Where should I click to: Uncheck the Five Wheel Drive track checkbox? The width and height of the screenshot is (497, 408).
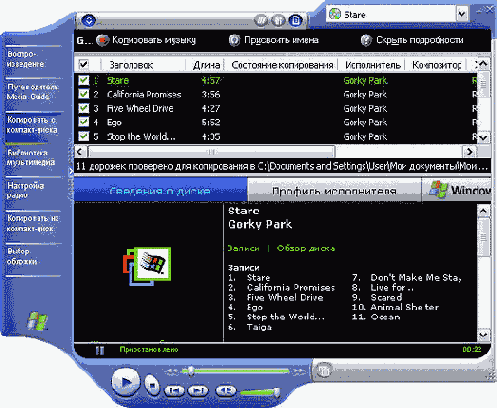point(83,108)
